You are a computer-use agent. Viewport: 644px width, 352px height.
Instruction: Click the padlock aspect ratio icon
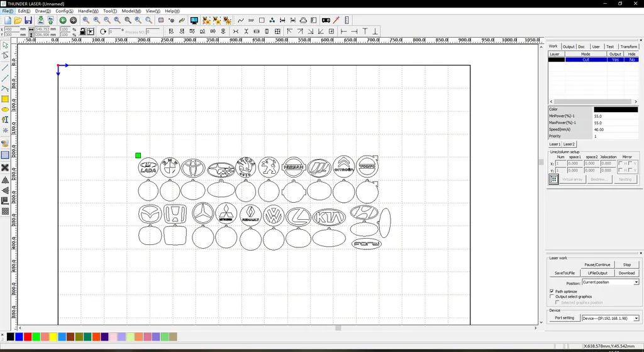(x=82, y=31)
